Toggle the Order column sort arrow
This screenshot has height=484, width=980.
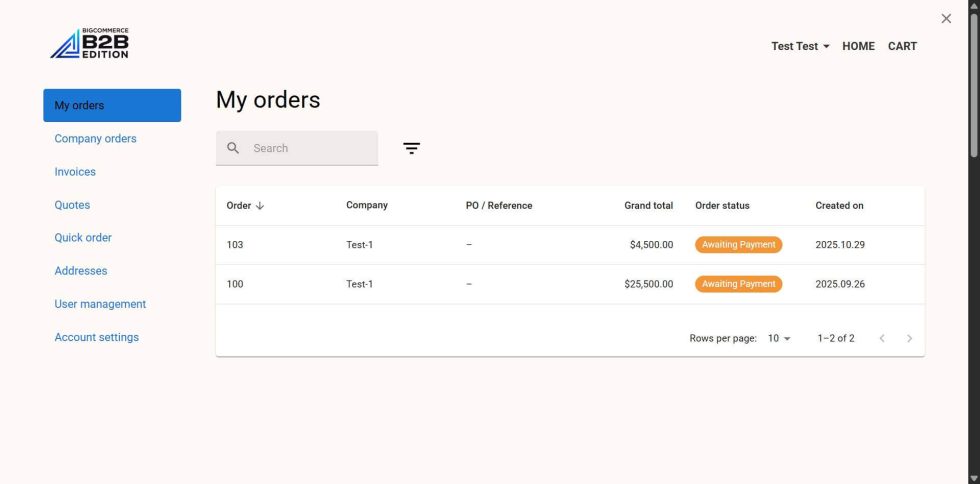(x=260, y=206)
